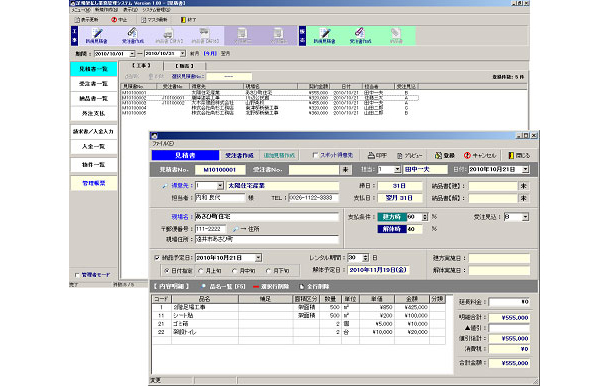Open the period start date 2010/10/01 dropdown

[x=132, y=54]
